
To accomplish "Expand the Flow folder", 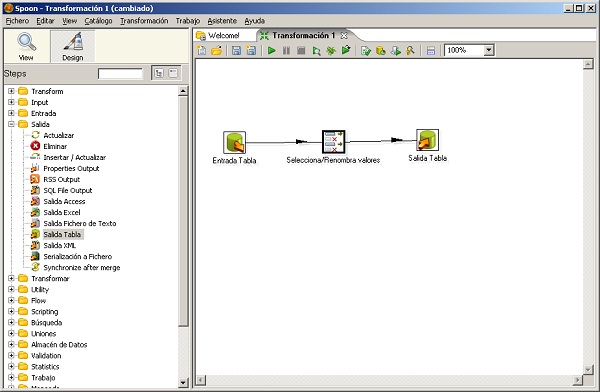I will coord(11,301).
